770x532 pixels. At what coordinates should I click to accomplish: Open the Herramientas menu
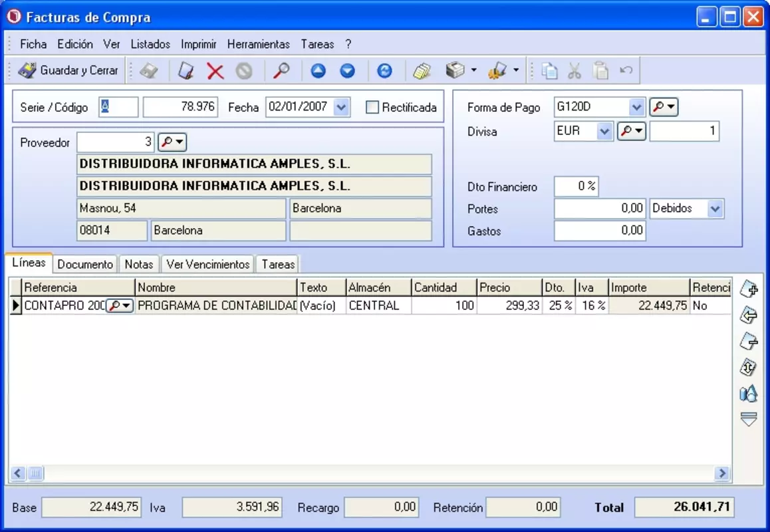pyautogui.click(x=258, y=44)
